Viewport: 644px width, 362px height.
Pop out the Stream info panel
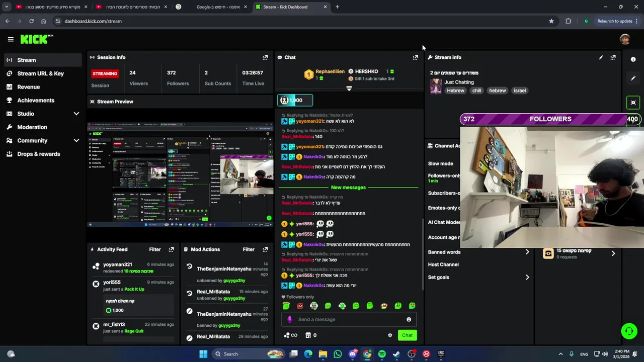coord(613,57)
